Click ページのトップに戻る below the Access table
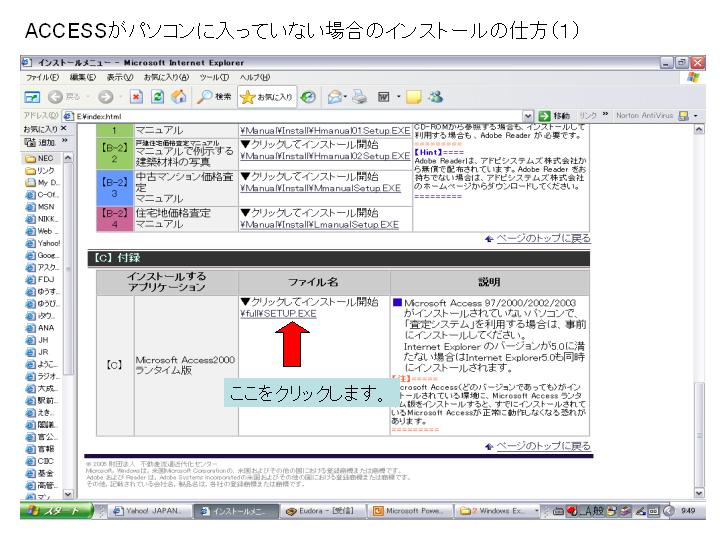Viewport: 720px width, 540px height. pos(544,446)
